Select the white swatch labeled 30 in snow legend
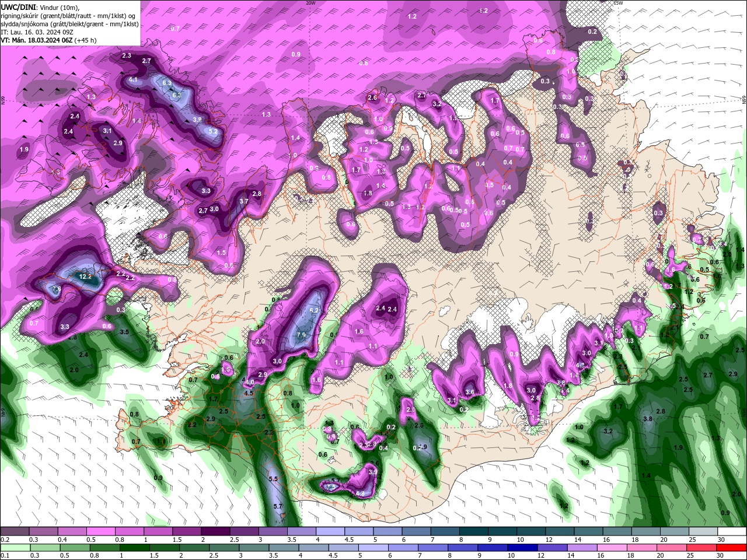747x560 pixels. pyautogui.click(x=732, y=531)
